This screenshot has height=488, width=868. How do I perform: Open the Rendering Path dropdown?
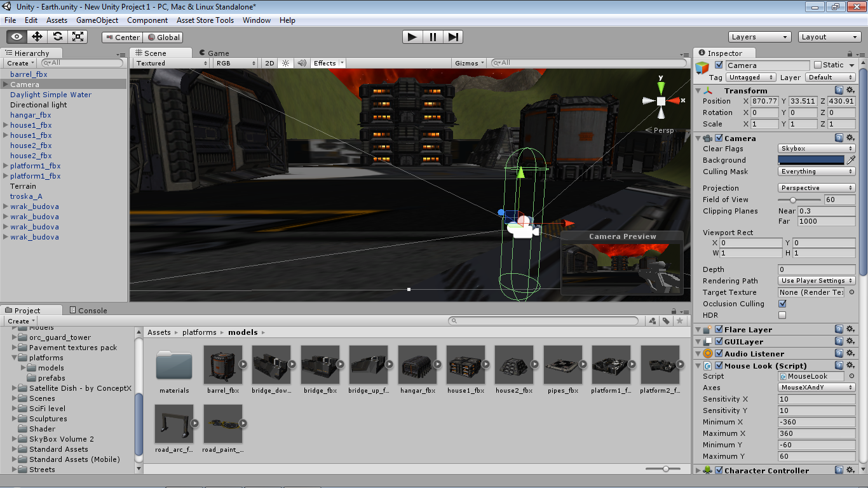[x=817, y=281]
